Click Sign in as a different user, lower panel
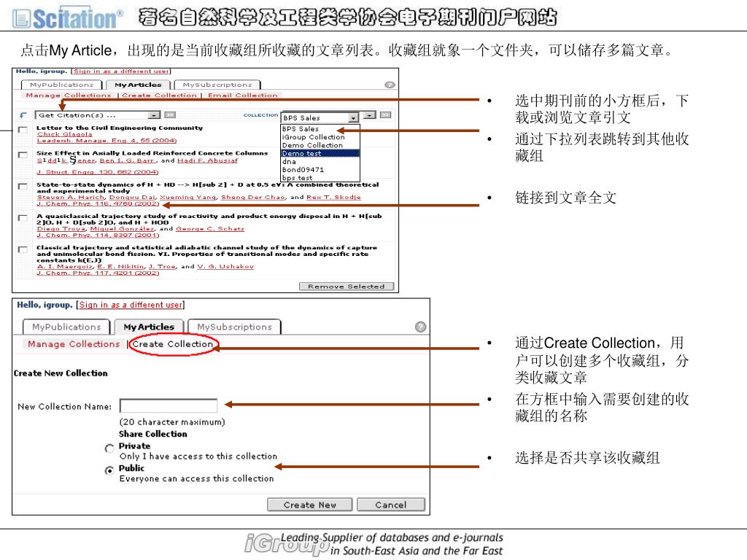747x560 pixels. [131, 305]
